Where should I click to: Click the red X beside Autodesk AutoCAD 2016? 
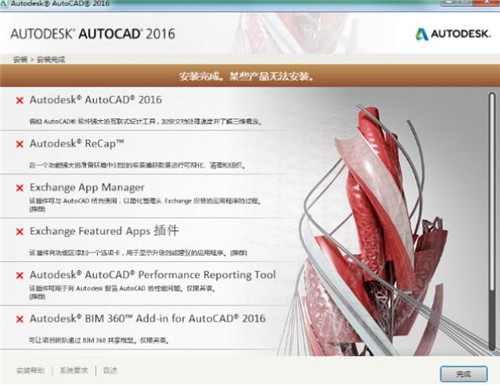(20, 100)
